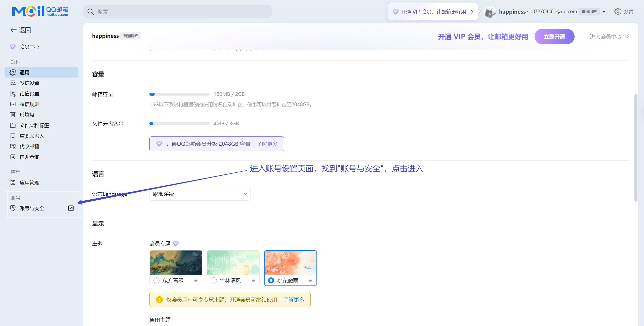
Task: Click the app management grid icon
Action: pyautogui.click(x=13, y=183)
